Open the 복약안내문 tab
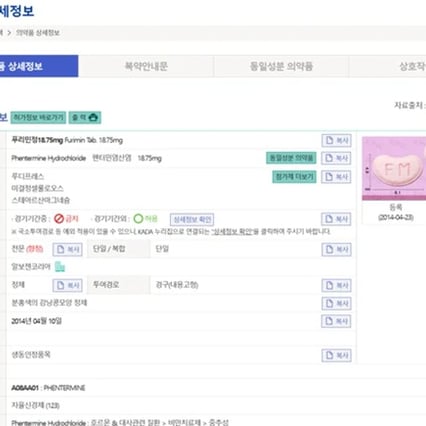The image size is (426, 426). coord(146,66)
